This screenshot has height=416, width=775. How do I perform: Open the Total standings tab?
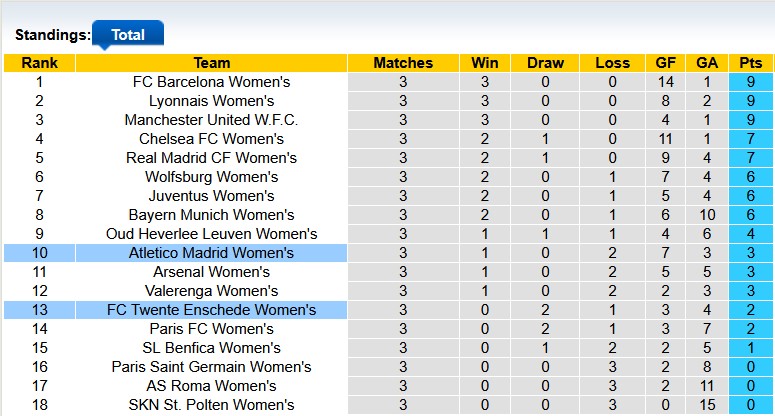(x=127, y=34)
